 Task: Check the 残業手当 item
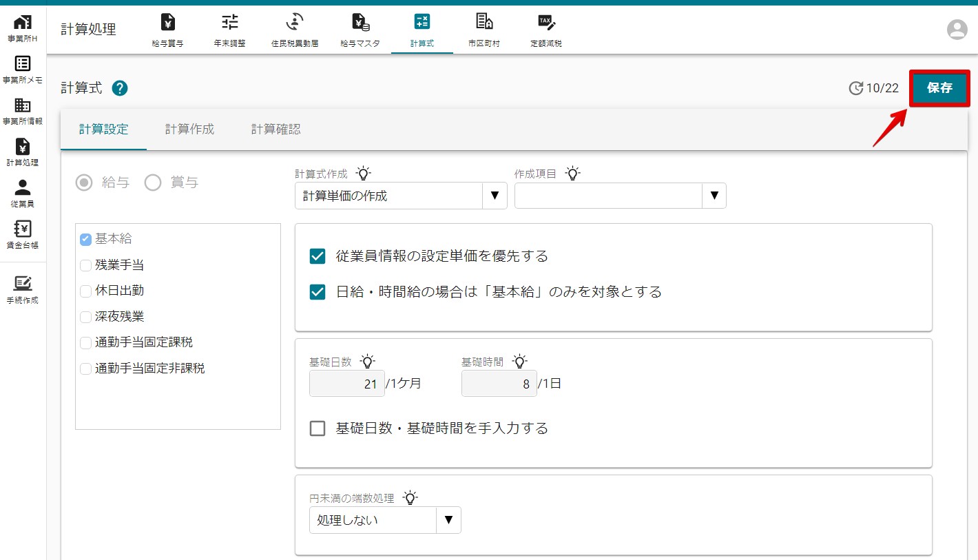point(86,265)
